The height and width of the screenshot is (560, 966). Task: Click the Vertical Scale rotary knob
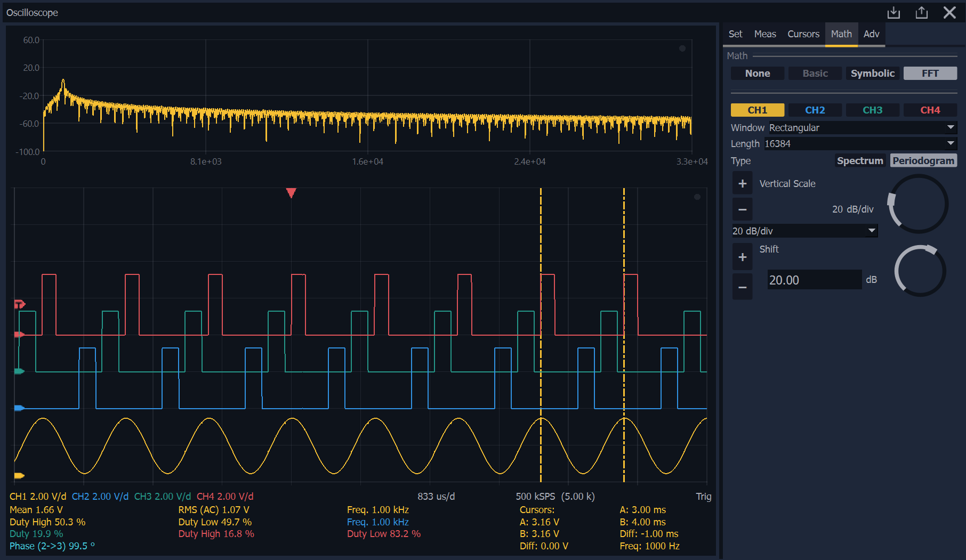point(918,205)
